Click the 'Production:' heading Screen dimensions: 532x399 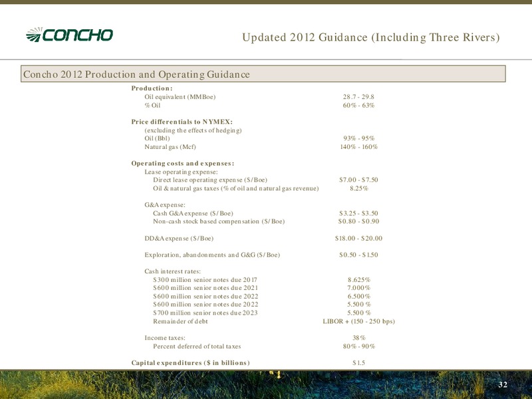click(152, 88)
